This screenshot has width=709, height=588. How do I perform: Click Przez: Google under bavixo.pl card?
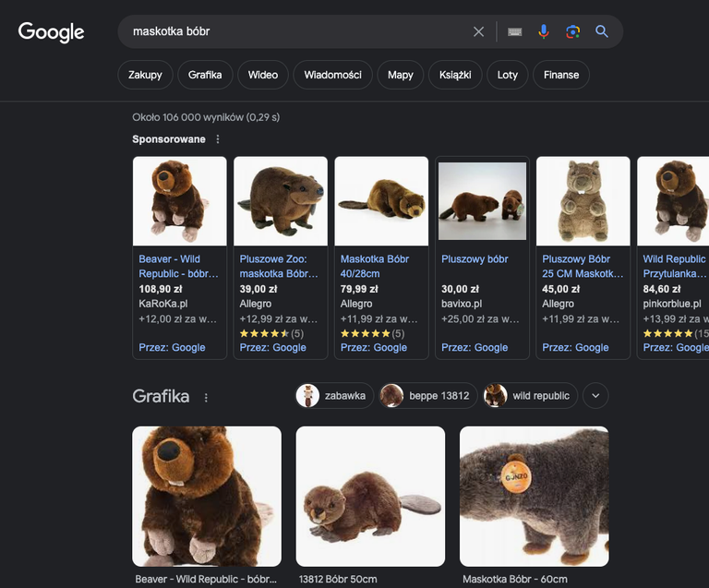(x=475, y=348)
